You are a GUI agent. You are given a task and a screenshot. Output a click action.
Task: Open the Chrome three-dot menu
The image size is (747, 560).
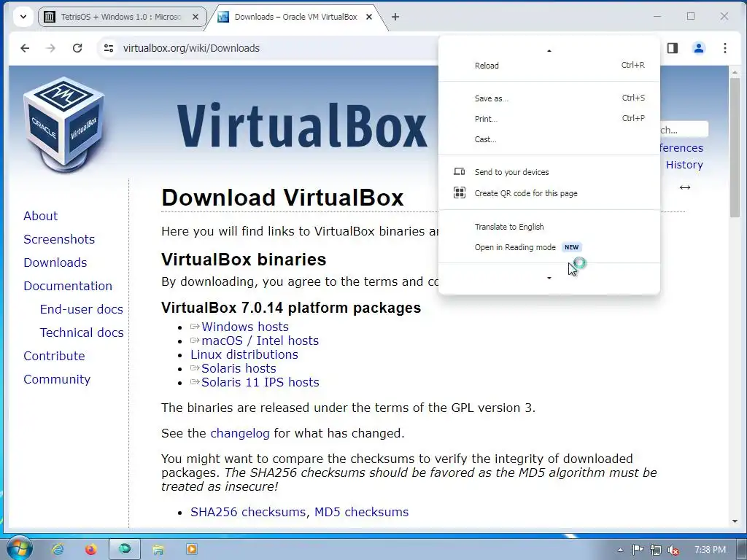(x=724, y=48)
